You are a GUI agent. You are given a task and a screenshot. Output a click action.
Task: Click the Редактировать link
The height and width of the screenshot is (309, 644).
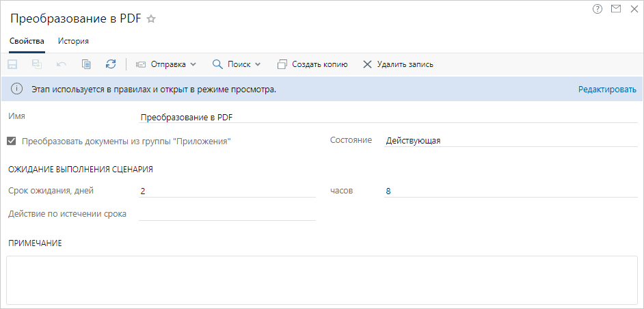point(607,90)
